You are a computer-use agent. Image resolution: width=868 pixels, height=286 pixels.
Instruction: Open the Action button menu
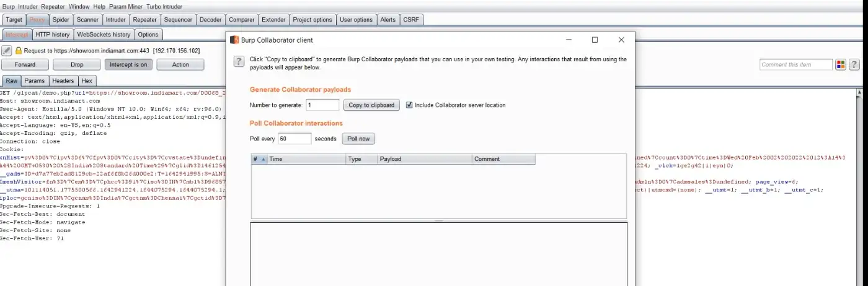click(x=180, y=64)
